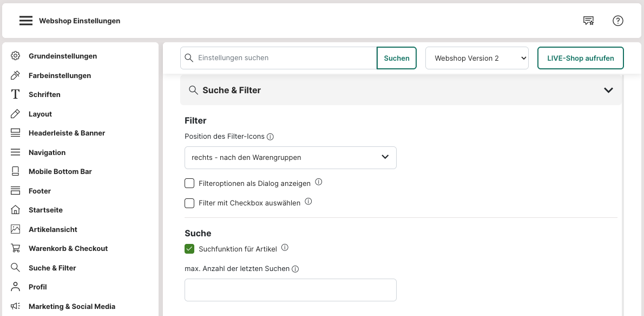
Task: Click info icon next to Suchfunktion für Artikel
Action: 285,248
